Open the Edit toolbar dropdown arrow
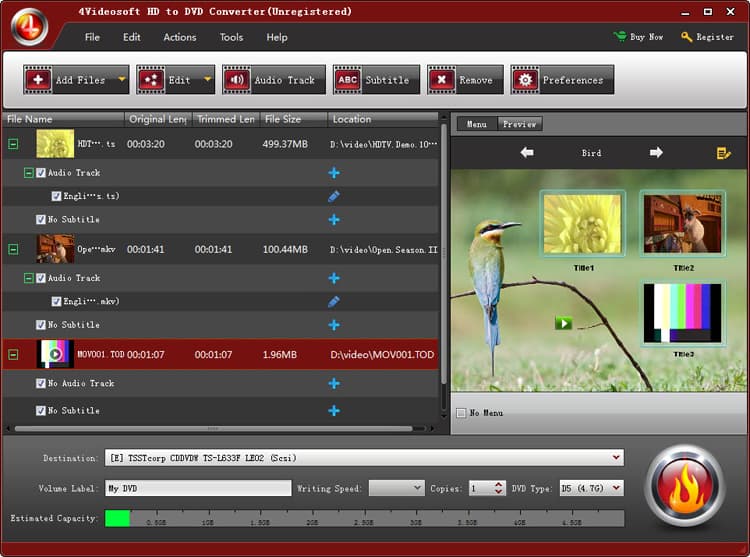 point(208,79)
